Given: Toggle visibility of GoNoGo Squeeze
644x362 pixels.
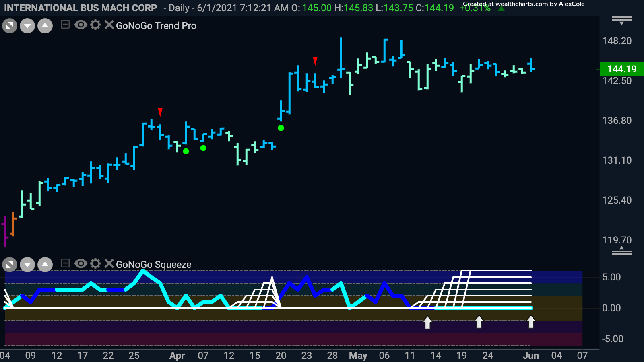Looking at the screenshot, I should 80,263.
